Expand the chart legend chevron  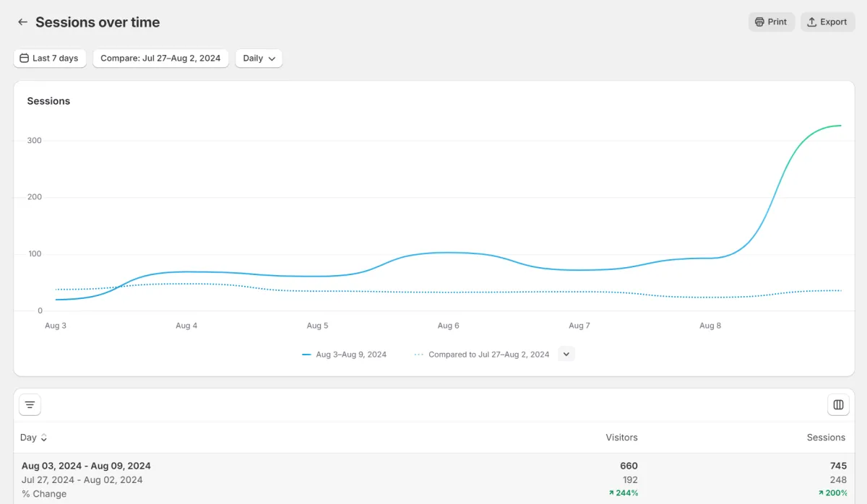coord(566,354)
